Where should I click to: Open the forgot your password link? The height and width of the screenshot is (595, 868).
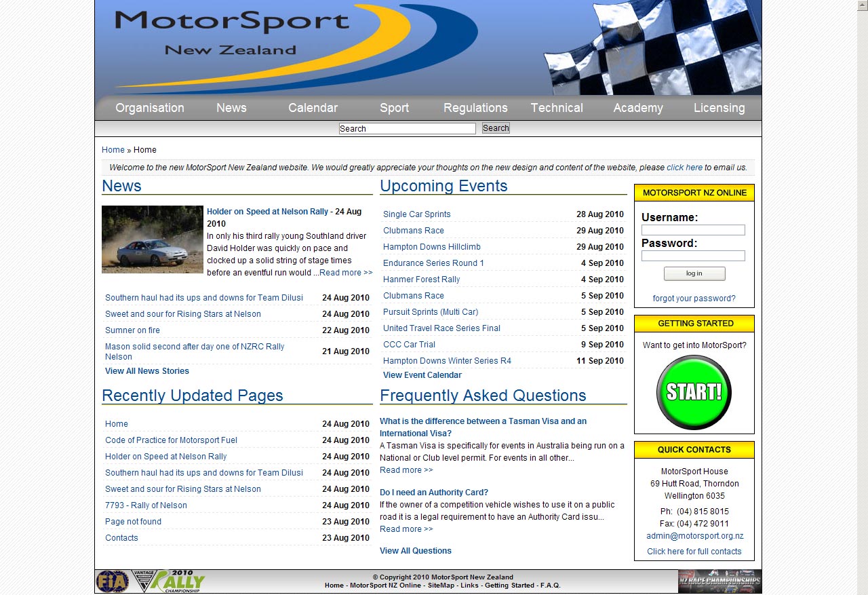(x=694, y=299)
